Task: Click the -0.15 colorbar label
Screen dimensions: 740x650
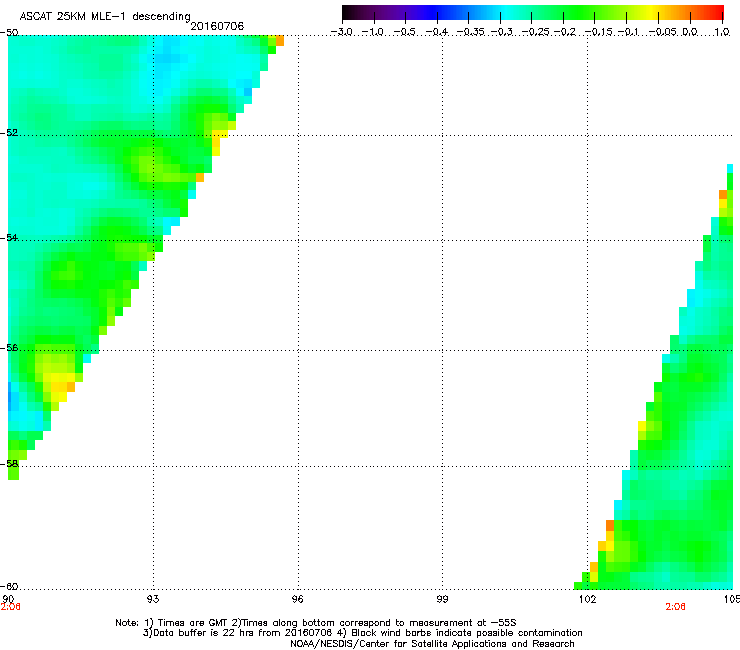Action: click(x=599, y=32)
